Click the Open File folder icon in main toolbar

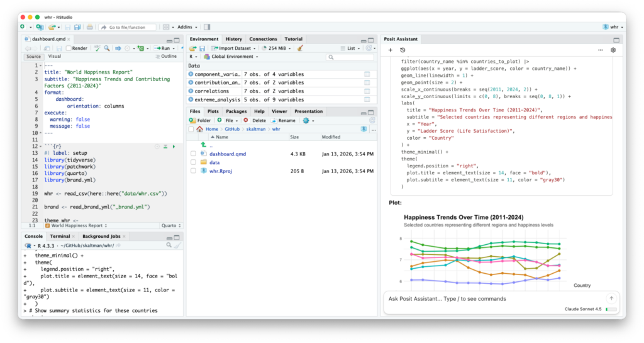(x=52, y=27)
